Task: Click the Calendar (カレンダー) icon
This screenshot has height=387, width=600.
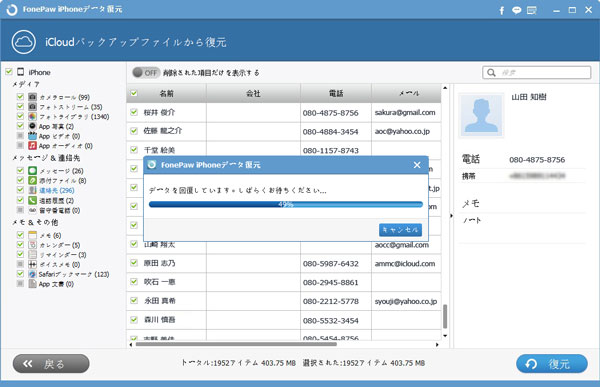Action: [33, 245]
